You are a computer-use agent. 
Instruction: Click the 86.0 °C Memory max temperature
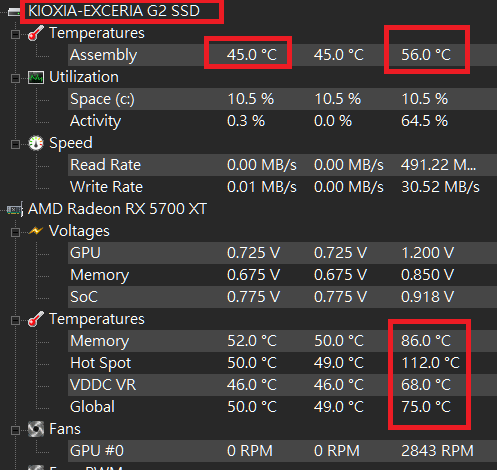(426, 341)
